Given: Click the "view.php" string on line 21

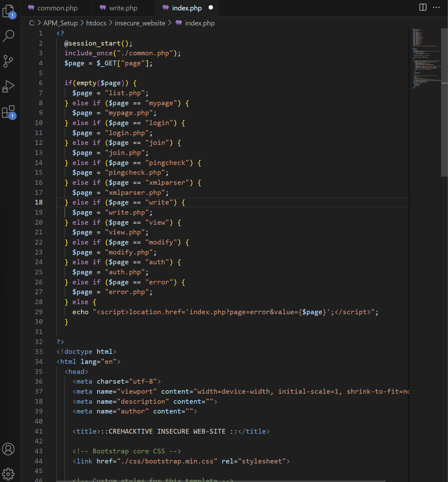Looking at the screenshot, I should click(124, 232).
